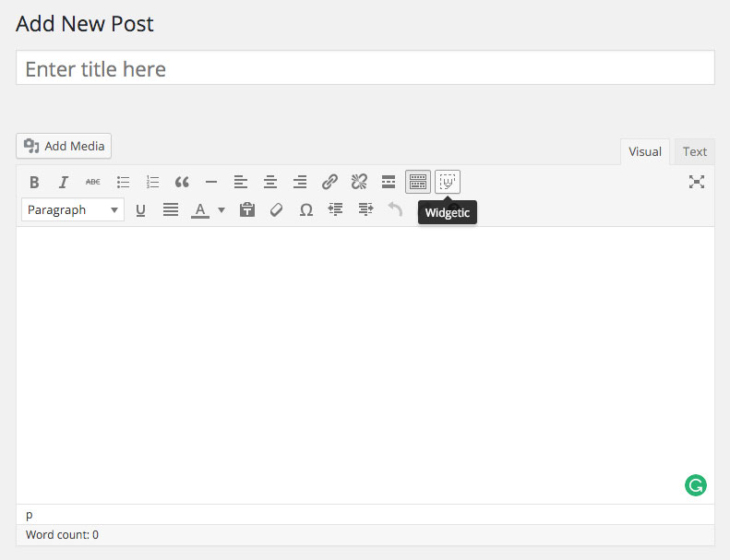Click the Word count: 0 text

62,534
